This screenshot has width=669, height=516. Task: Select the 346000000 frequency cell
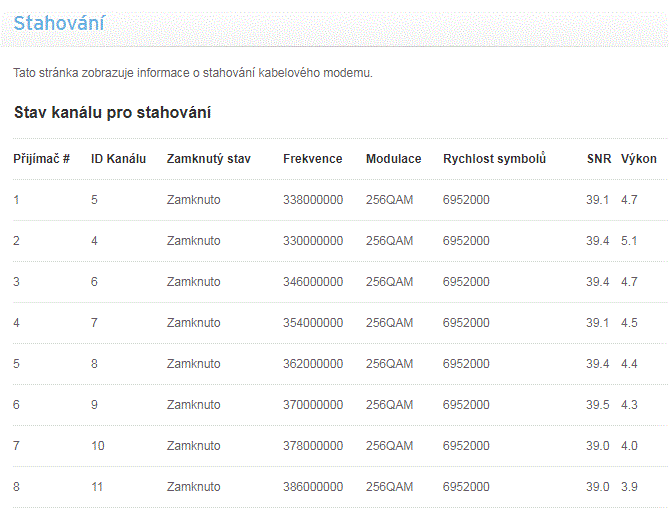313,282
